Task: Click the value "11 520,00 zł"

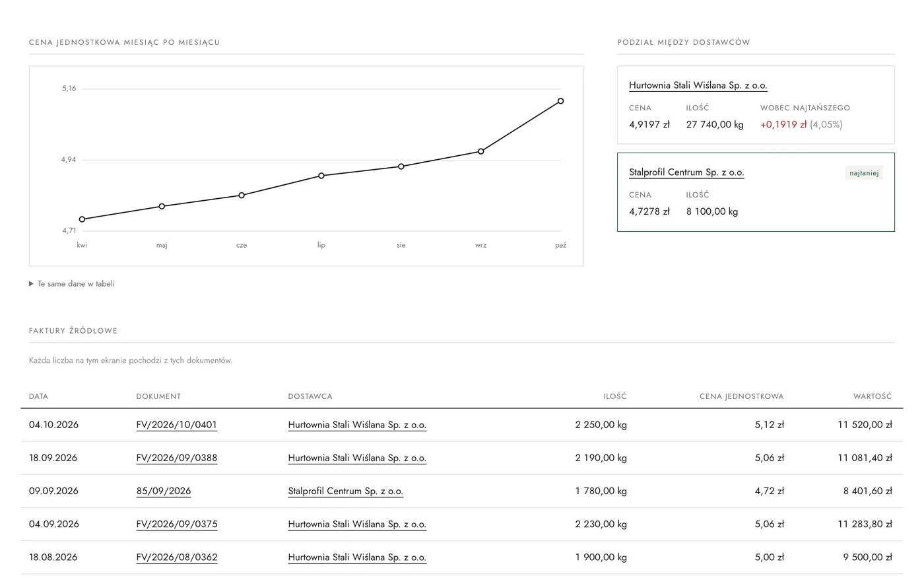Action: click(865, 425)
